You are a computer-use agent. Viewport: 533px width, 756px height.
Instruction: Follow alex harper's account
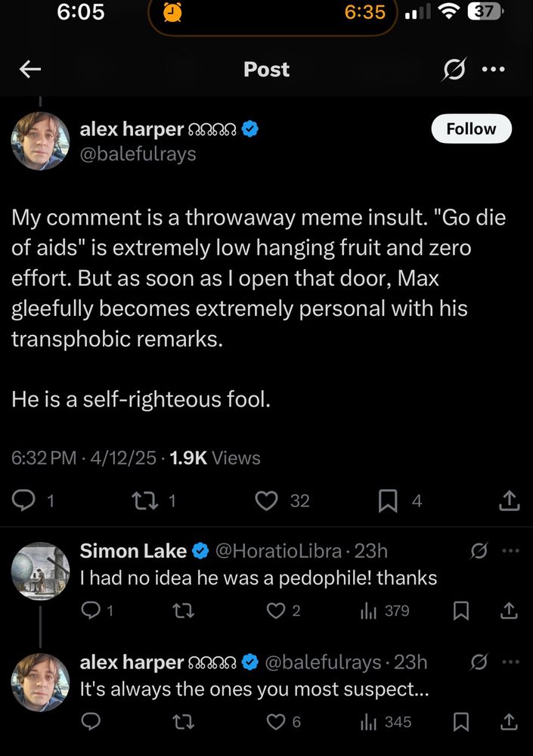(471, 129)
